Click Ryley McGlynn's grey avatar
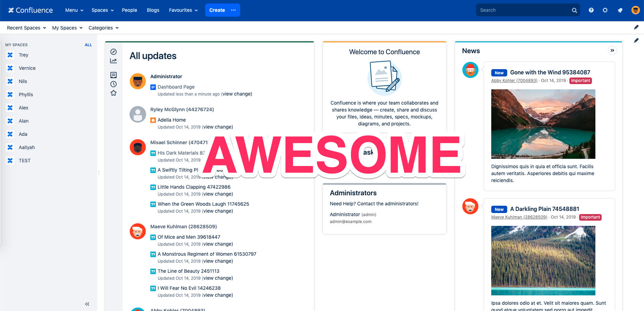Image resolution: width=644 pixels, height=311 pixels. (138, 114)
